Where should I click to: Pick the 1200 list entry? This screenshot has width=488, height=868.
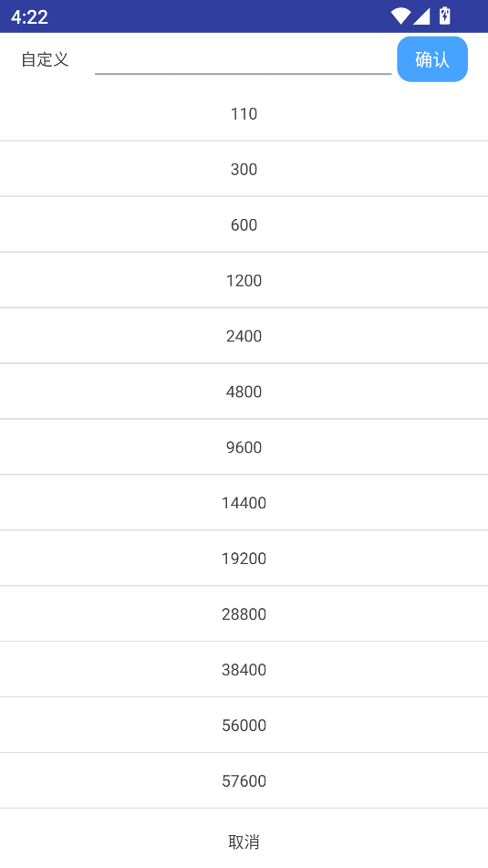coord(244,280)
